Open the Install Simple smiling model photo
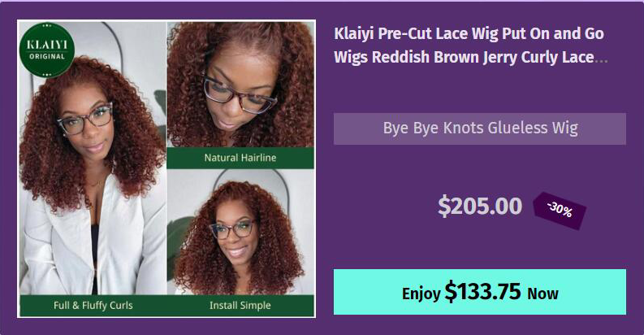This screenshot has width=644, height=335. click(240, 232)
